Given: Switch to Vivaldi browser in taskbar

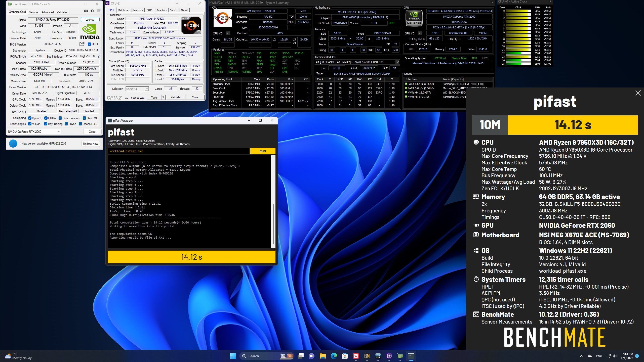Looking at the screenshot, I should click(356, 356).
